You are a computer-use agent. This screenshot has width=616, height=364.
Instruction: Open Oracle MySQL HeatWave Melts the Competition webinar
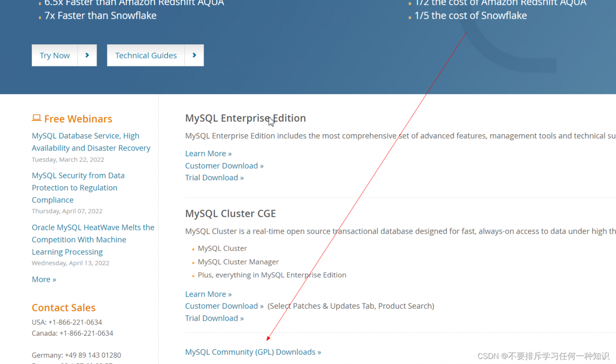(x=93, y=239)
